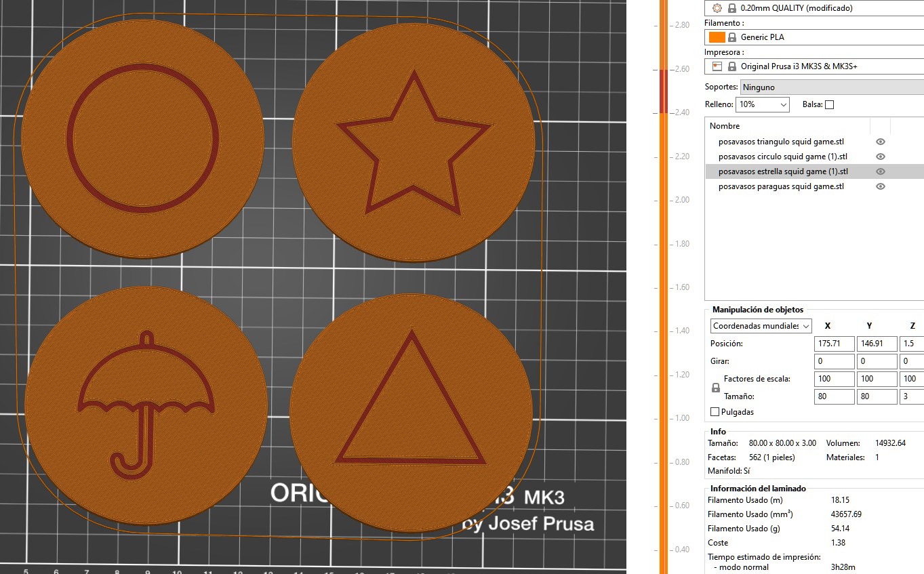Click the Manifold: Sí text
This screenshot has width=924, height=574.
(729, 471)
